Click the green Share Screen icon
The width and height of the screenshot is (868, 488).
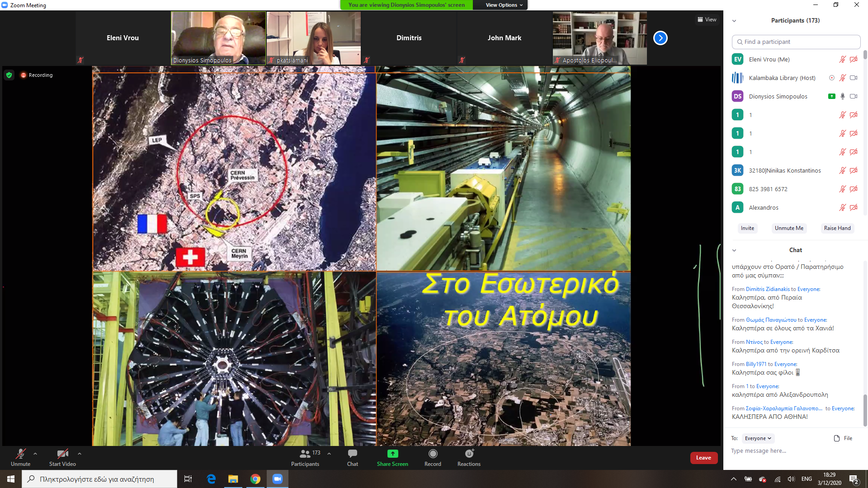(x=392, y=454)
